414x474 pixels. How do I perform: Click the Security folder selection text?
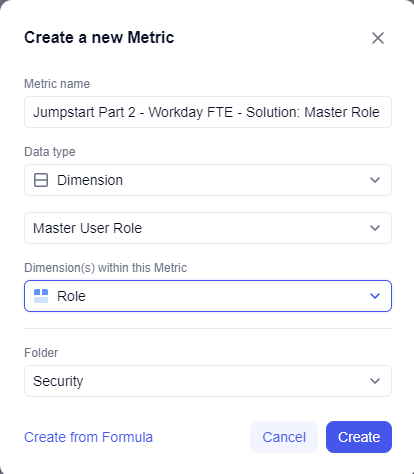(x=58, y=381)
